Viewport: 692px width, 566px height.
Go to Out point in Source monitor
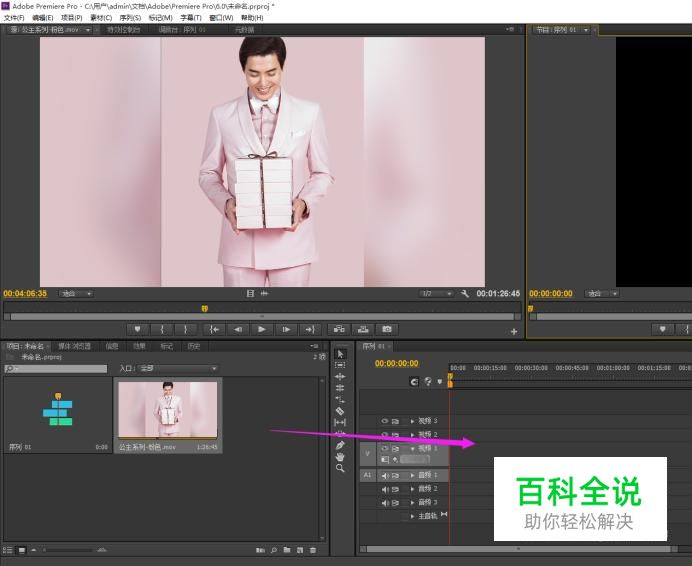pos(310,329)
